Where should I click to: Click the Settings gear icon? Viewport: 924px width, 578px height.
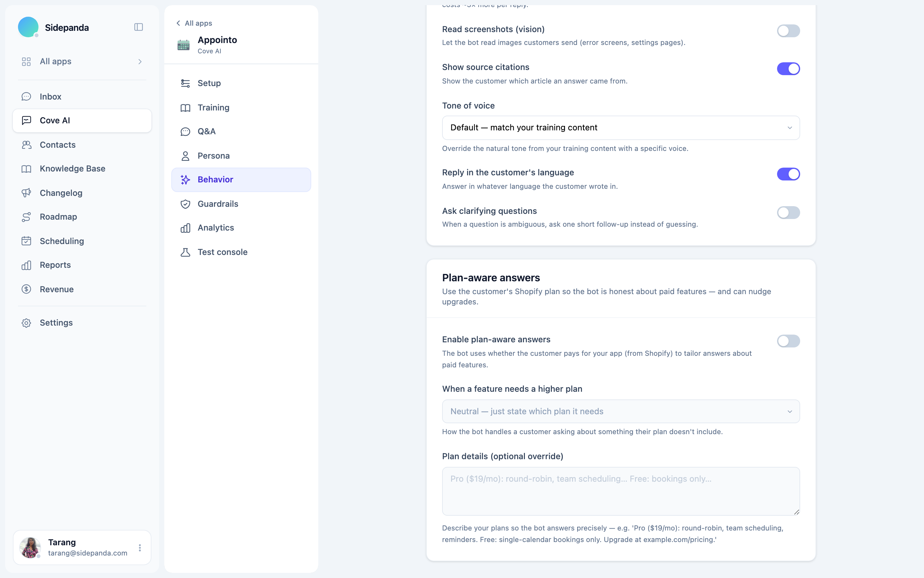[x=26, y=323]
